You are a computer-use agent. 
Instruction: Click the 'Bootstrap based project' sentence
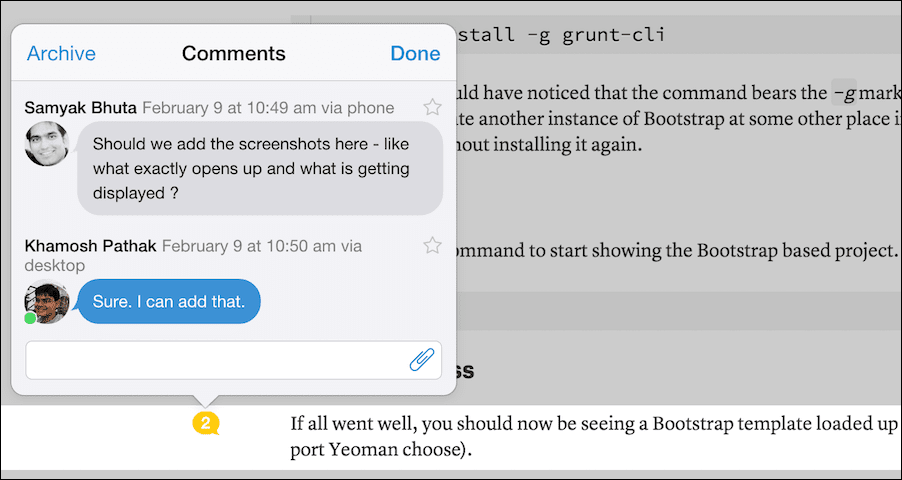coord(673,252)
